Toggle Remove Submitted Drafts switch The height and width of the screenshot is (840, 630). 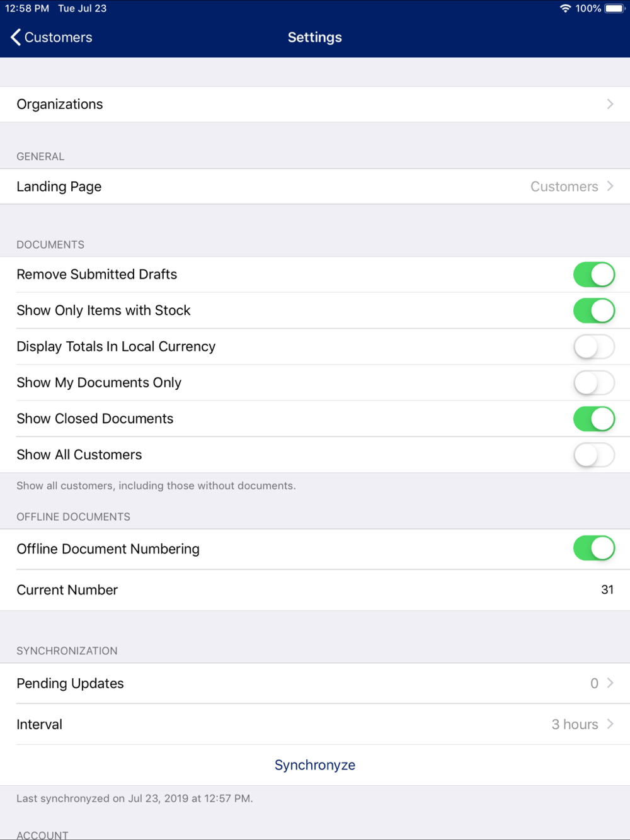pyautogui.click(x=594, y=275)
